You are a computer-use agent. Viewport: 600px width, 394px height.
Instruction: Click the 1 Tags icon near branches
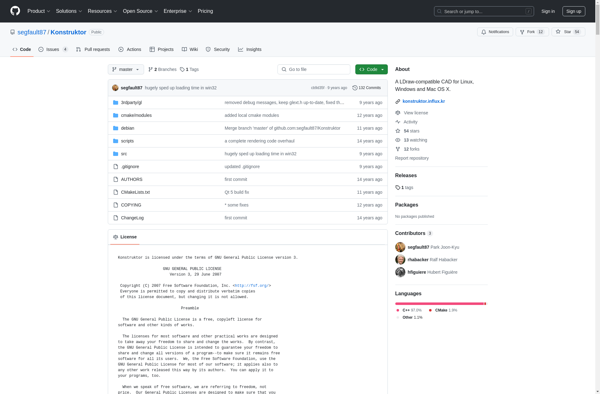pos(182,70)
